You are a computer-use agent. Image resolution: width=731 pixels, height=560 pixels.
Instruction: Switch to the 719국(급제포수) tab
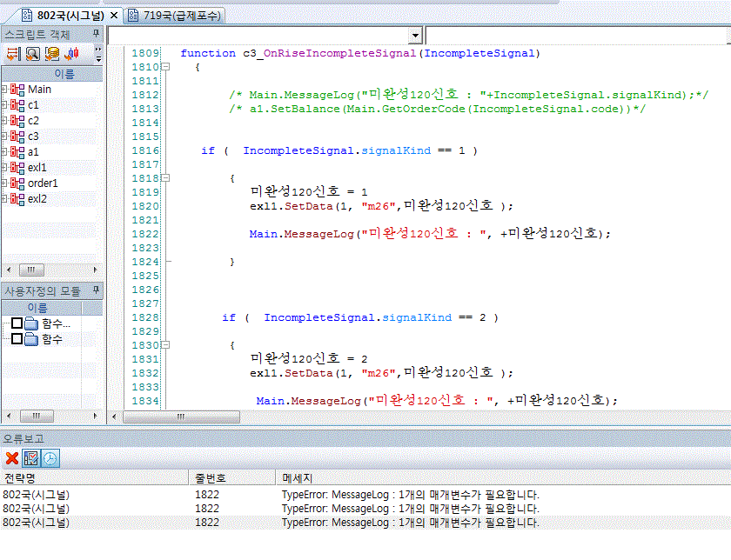(174, 16)
